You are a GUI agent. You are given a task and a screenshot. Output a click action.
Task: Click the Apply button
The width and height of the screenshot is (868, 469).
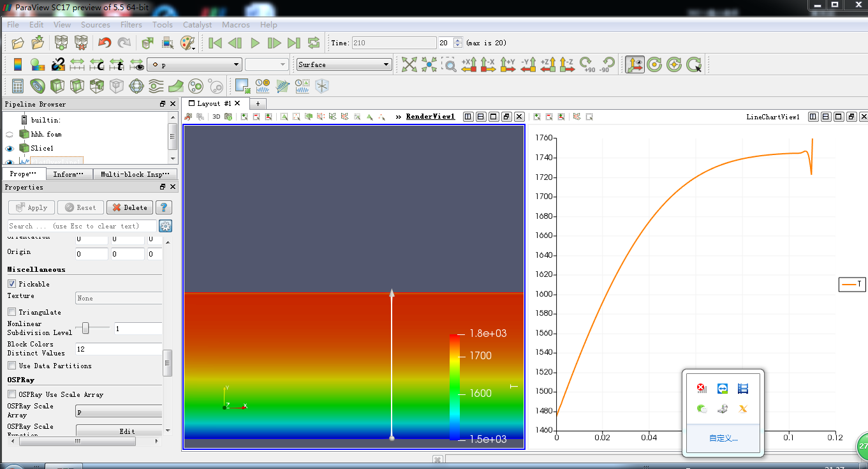click(x=31, y=207)
